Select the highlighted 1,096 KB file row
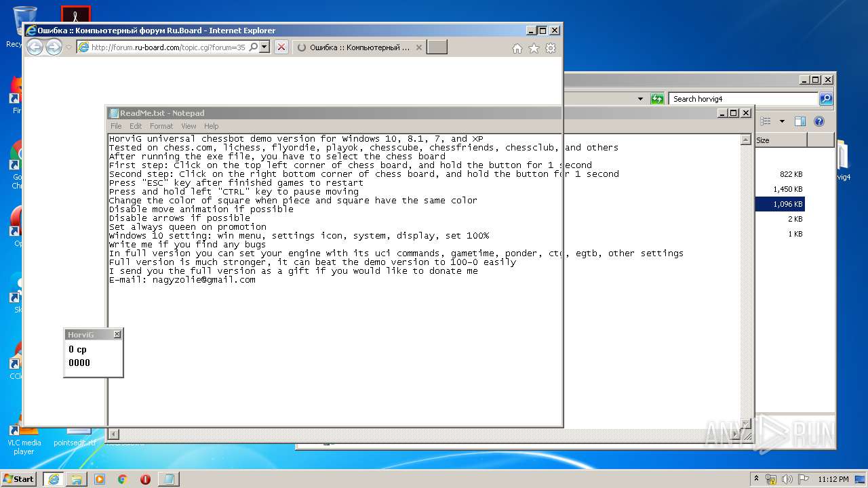868x488 pixels. [780, 204]
